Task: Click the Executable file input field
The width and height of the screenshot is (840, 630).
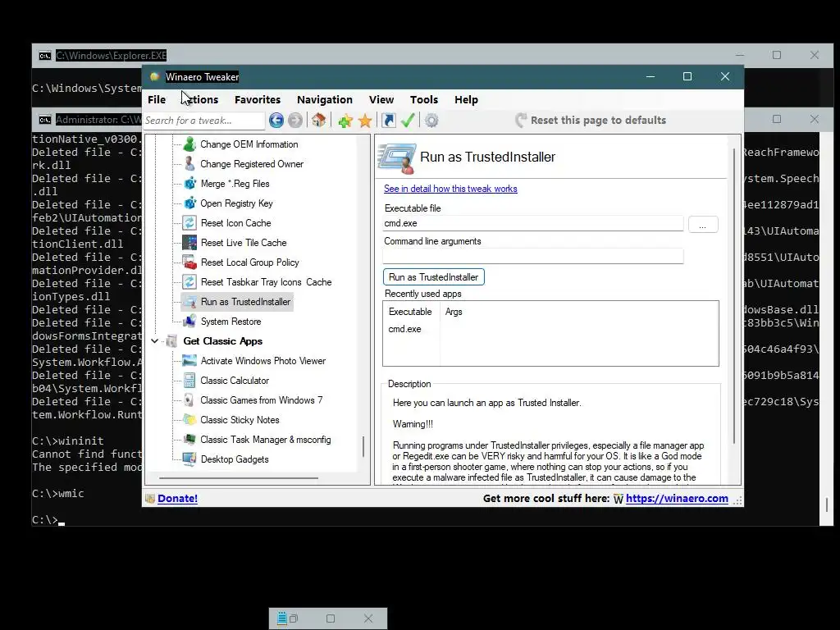Action: (x=533, y=223)
